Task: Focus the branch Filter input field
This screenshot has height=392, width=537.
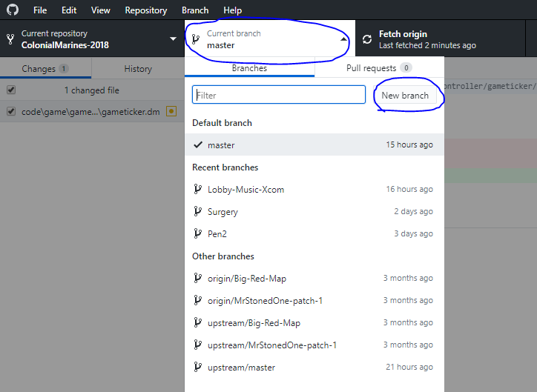Action: 279,95
